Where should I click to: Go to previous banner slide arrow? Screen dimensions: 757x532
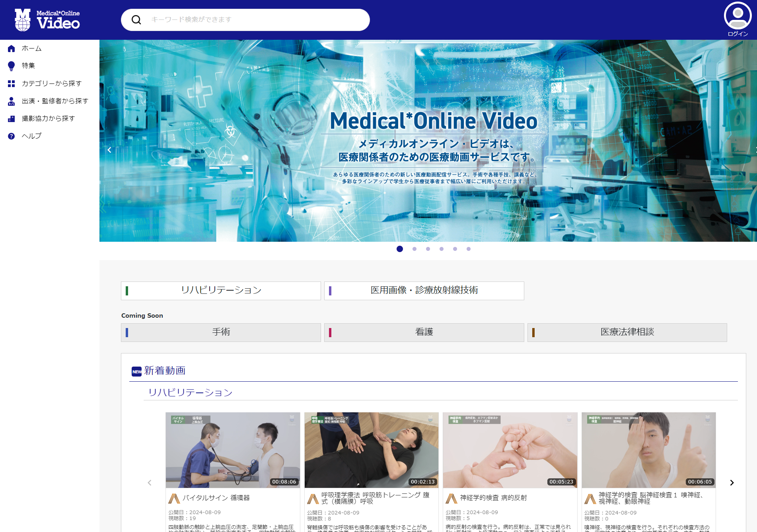(109, 150)
